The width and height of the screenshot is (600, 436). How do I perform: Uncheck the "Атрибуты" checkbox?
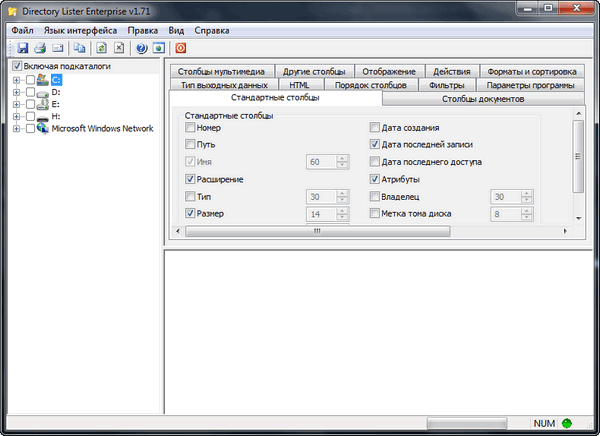(x=375, y=179)
